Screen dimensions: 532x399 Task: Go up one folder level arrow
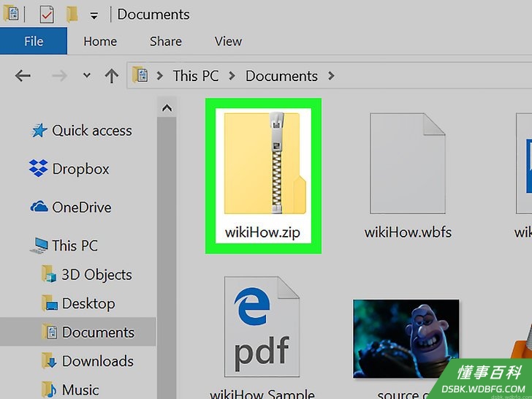(x=112, y=76)
